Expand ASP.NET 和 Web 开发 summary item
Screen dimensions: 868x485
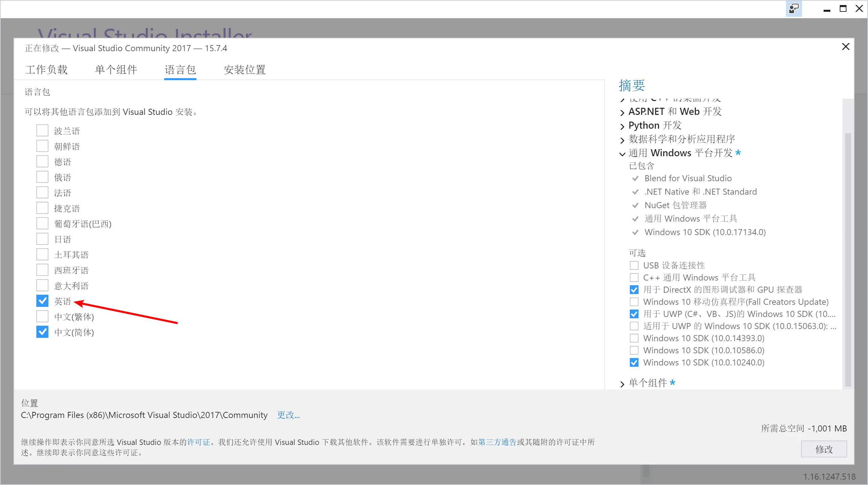(x=622, y=112)
